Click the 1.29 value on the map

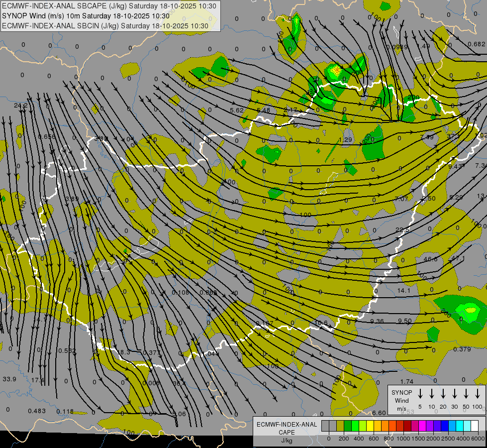pos(346,140)
